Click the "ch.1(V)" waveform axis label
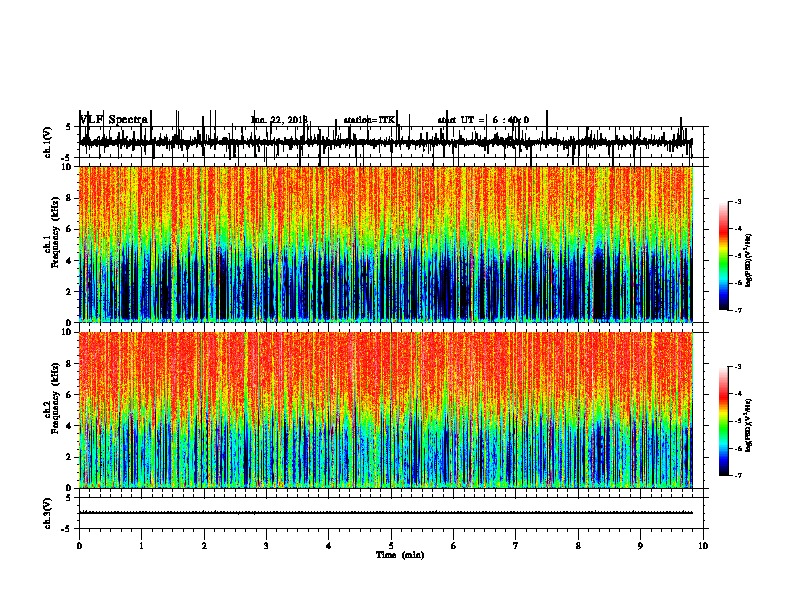Viewport: 792px width, 612px height. (48, 142)
